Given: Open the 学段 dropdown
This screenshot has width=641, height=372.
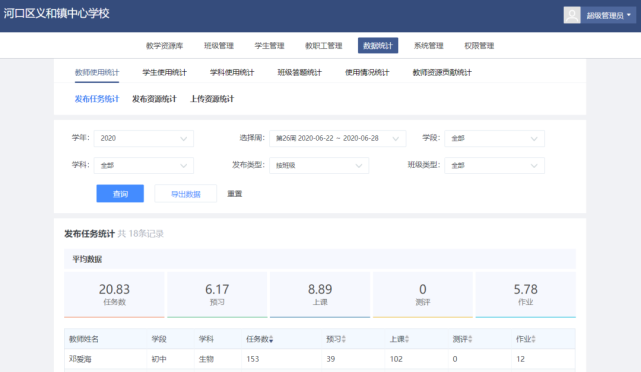Looking at the screenshot, I should (494, 139).
